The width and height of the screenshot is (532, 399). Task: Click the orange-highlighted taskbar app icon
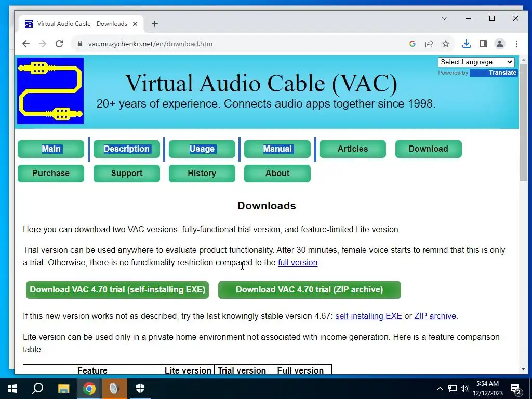[x=114, y=389]
